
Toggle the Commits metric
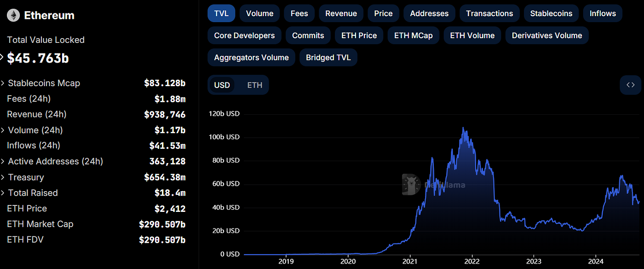coord(308,35)
